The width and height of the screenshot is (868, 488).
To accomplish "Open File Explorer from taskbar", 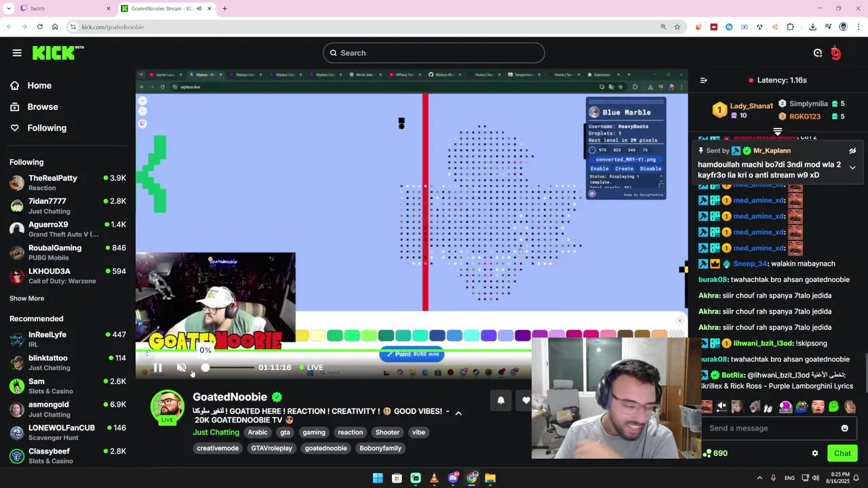I will pyautogui.click(x=490, y=479).
